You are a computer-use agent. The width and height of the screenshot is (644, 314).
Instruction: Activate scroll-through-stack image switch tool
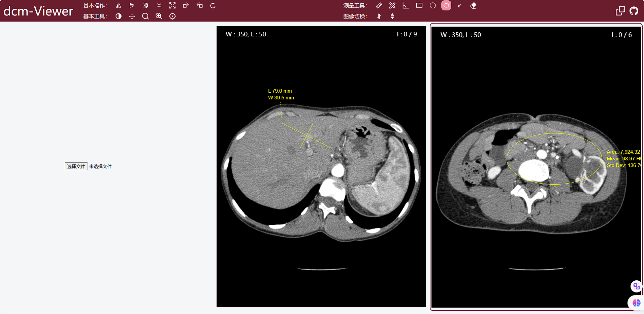click(x=379, y=16)
